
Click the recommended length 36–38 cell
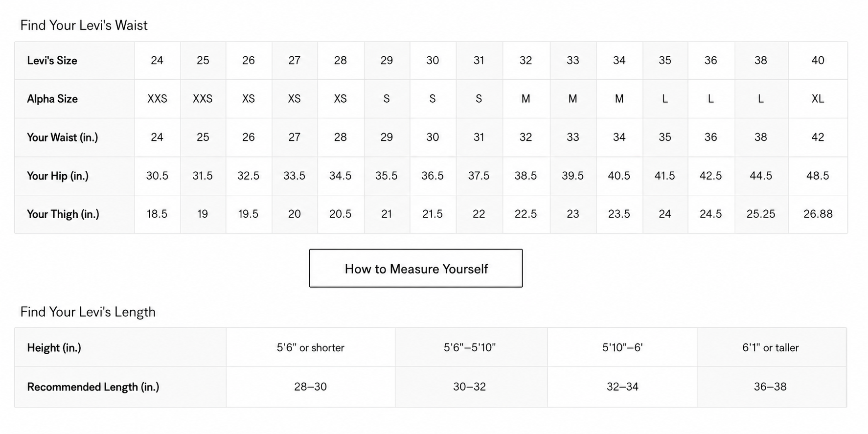[x=771, y=387]
